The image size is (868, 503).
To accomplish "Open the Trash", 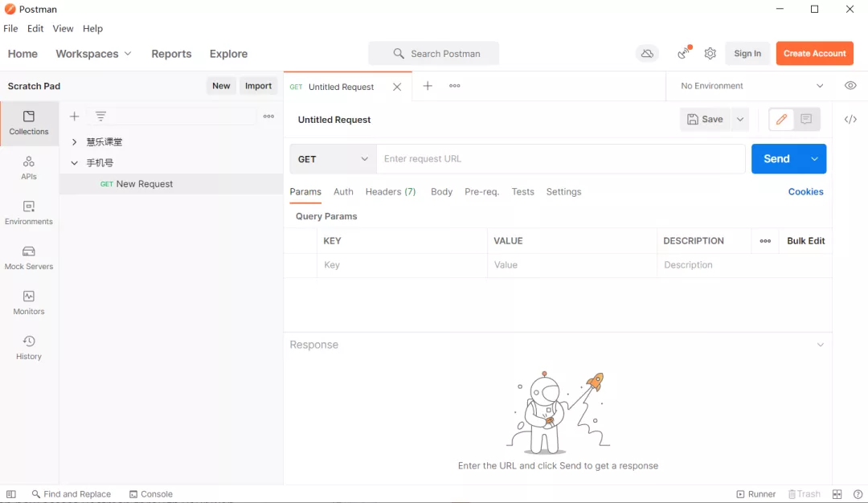I will (x=805, y=494).
